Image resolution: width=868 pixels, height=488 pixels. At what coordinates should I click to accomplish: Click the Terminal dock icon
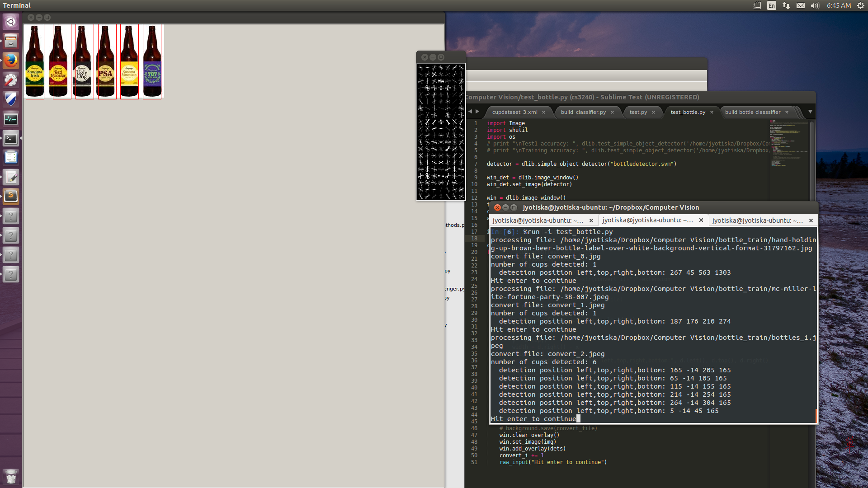[x=11, y=138]
